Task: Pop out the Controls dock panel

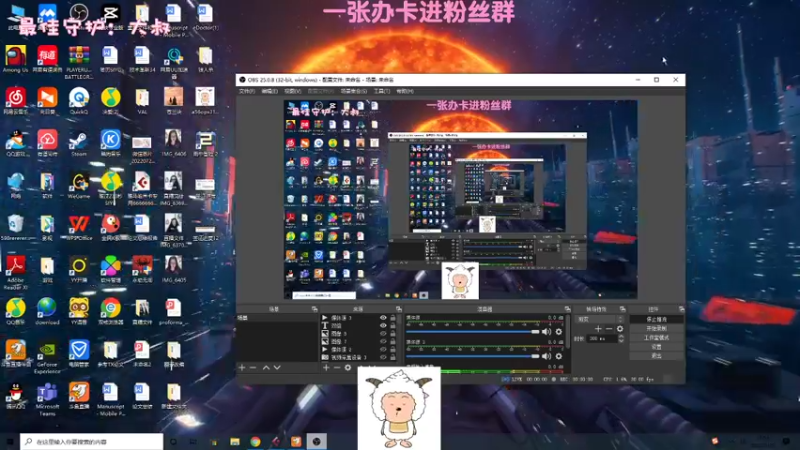Action: pos(682,309)
